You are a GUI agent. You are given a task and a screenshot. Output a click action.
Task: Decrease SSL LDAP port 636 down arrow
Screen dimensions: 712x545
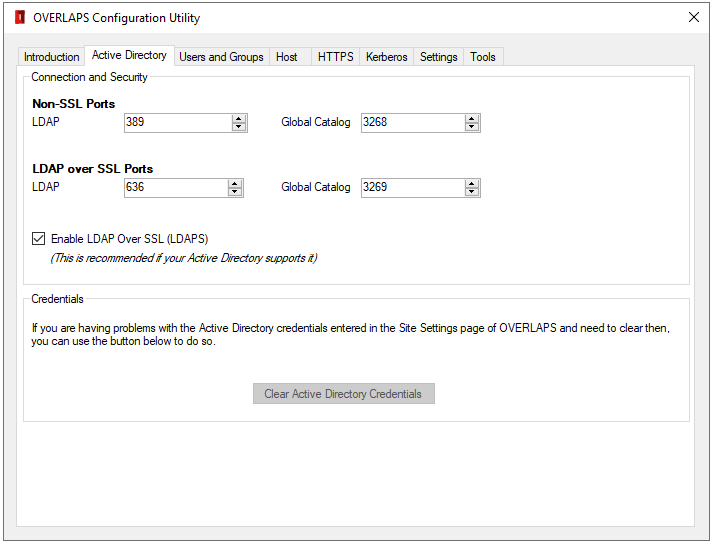click(235, 192)
